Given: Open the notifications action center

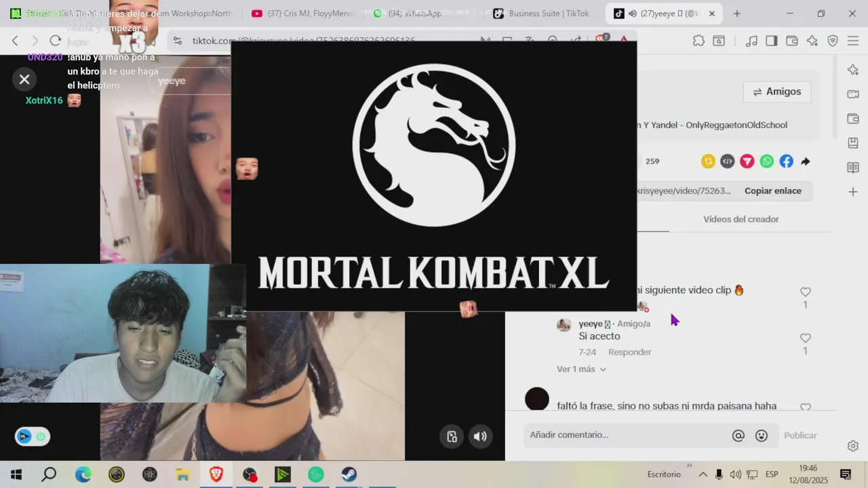Looking at the screenshot, I should [846, 474].
